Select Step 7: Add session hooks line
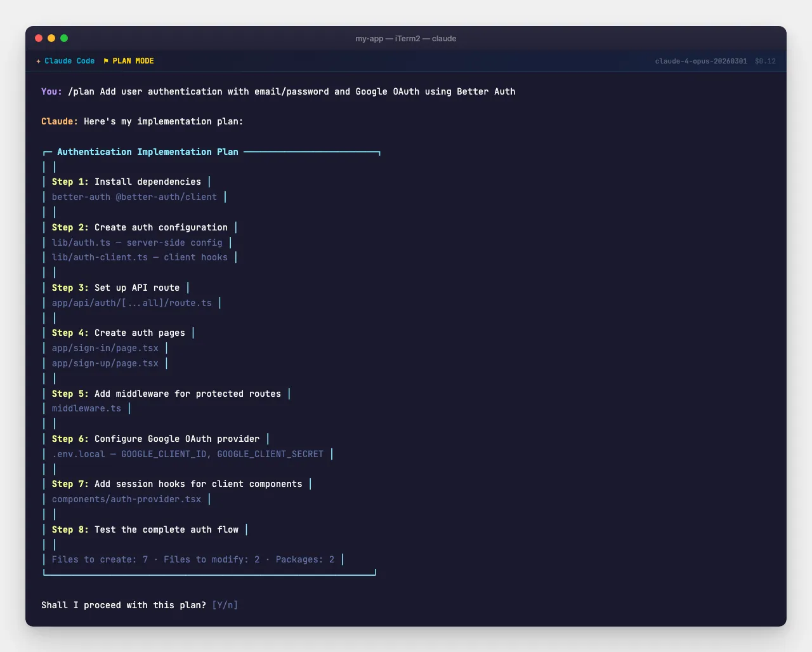The width and height of the screenshot is (812, 652). (177, 484)
